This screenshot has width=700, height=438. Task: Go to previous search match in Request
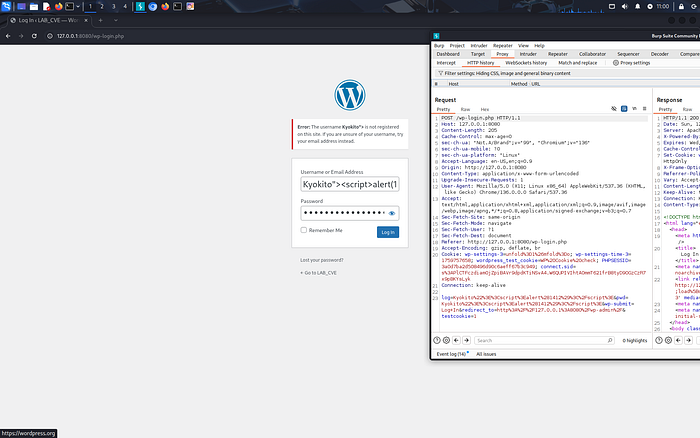(x=456, y=340)
